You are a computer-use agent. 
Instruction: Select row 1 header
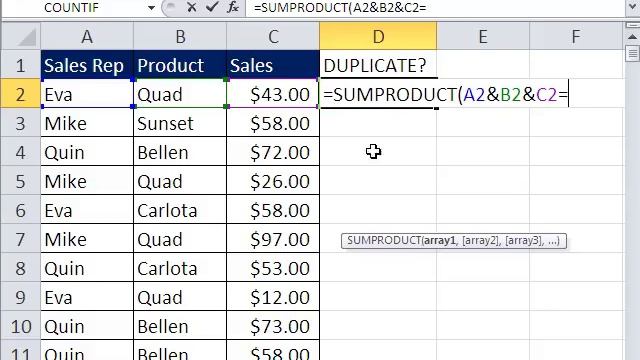21,65
